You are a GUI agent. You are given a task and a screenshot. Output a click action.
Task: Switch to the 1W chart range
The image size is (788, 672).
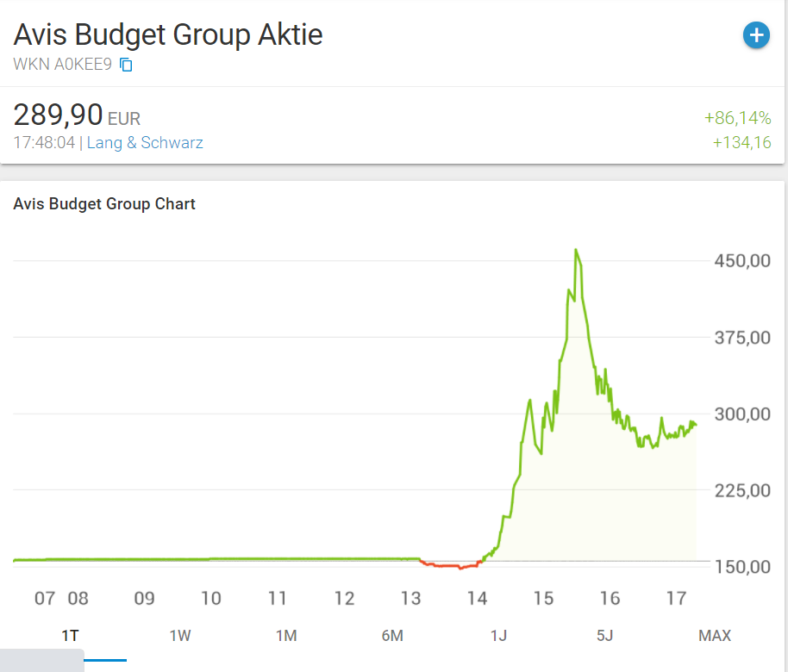click(x=179, y=636)
